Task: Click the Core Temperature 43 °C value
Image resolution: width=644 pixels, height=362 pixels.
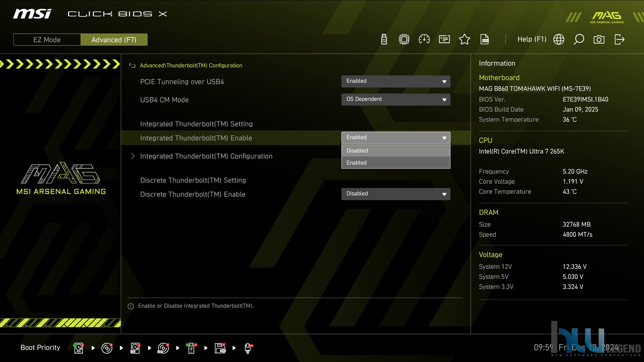Action: click(569, 191)
